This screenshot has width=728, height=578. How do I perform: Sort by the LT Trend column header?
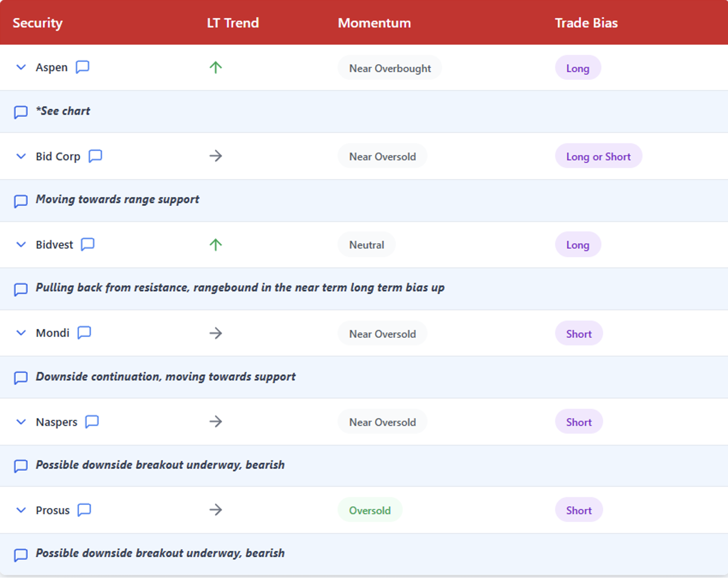[233, 23]
